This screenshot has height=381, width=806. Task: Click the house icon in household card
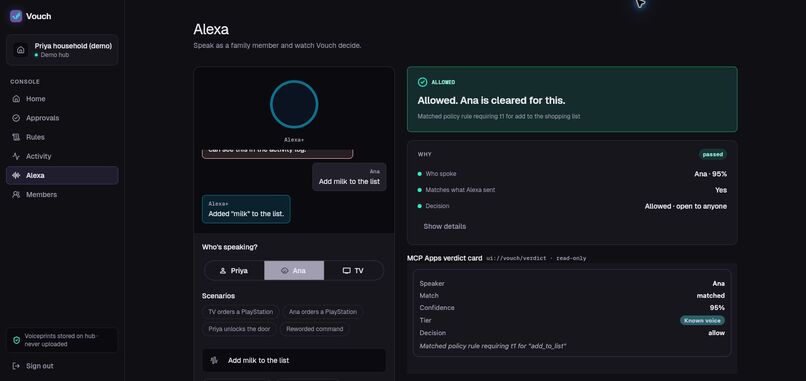[21, 50]
